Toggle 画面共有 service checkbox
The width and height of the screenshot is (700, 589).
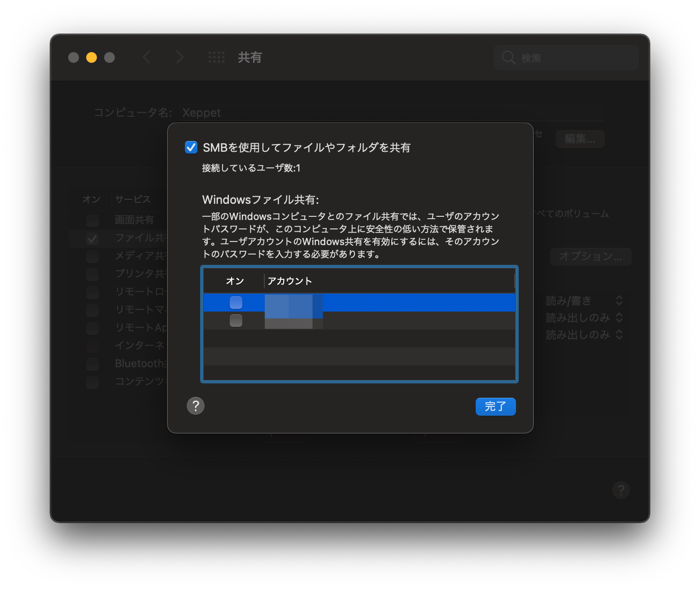tap(92, 220)
